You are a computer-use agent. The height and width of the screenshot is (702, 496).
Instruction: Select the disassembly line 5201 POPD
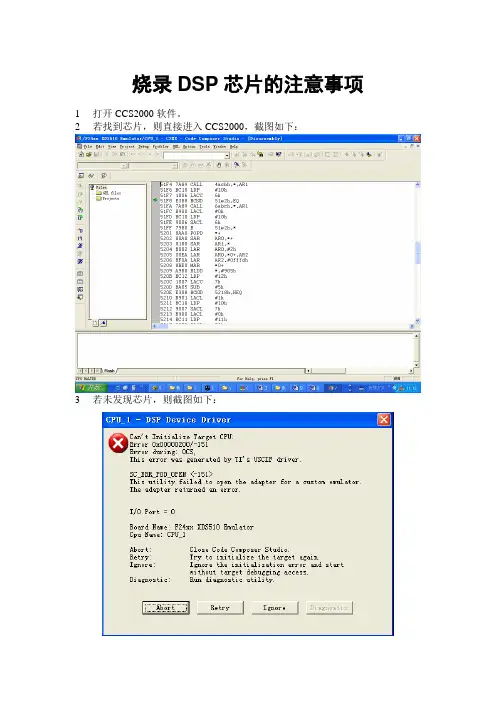click(191, 233)
